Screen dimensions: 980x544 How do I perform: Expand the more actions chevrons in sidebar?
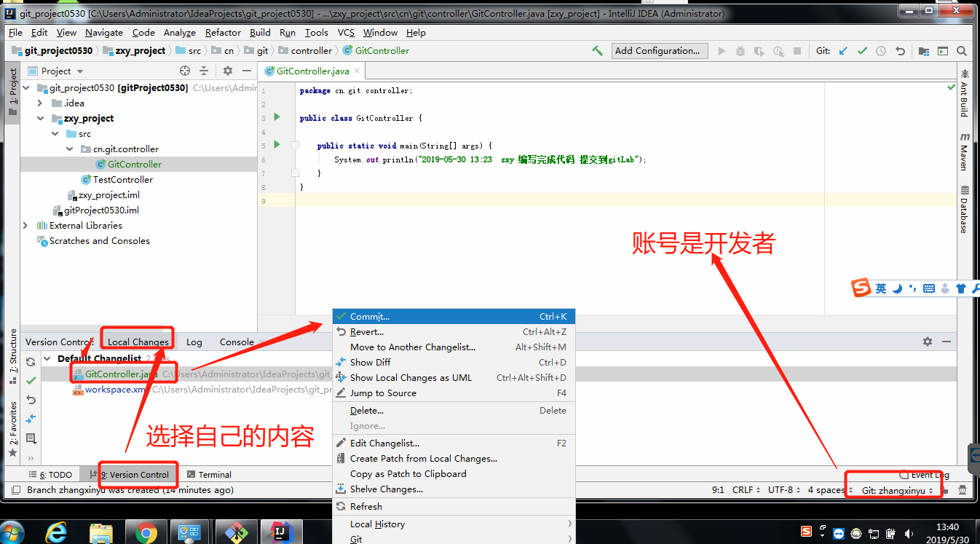(31, 458)
